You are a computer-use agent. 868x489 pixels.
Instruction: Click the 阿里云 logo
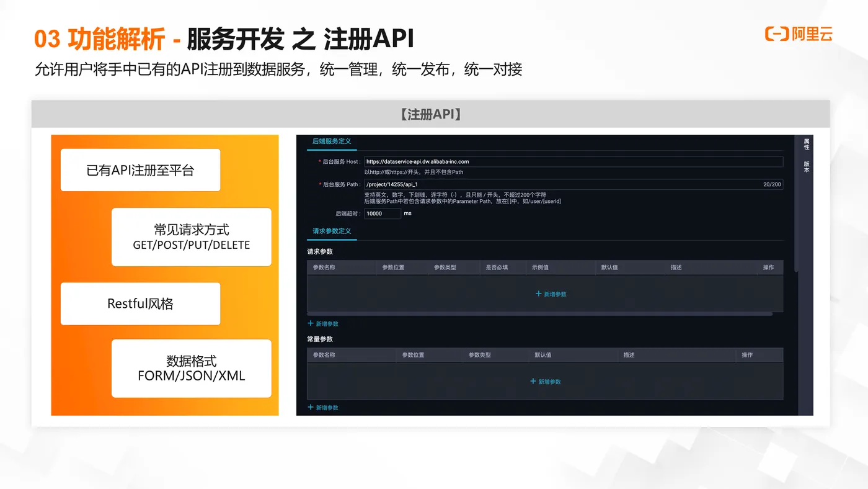[x=799, y=34]
